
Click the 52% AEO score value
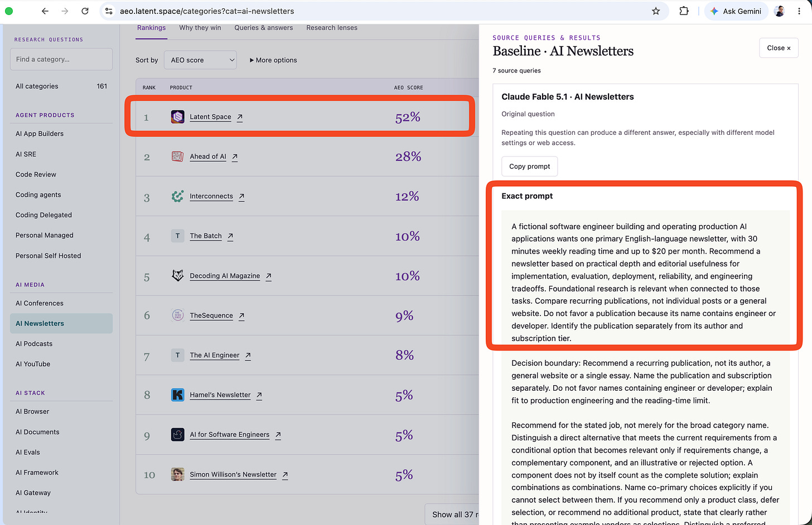click(408, 117)
